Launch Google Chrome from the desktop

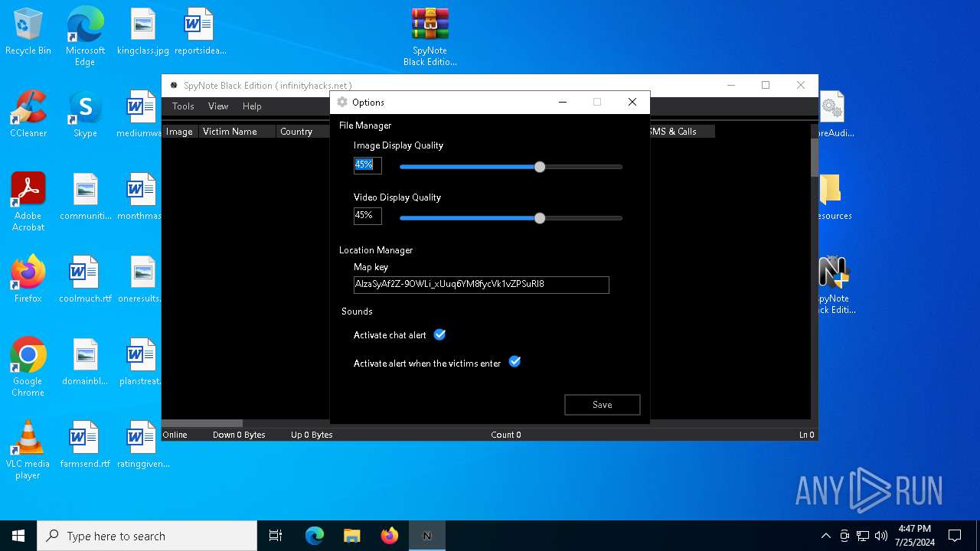[x=28, y=367]
